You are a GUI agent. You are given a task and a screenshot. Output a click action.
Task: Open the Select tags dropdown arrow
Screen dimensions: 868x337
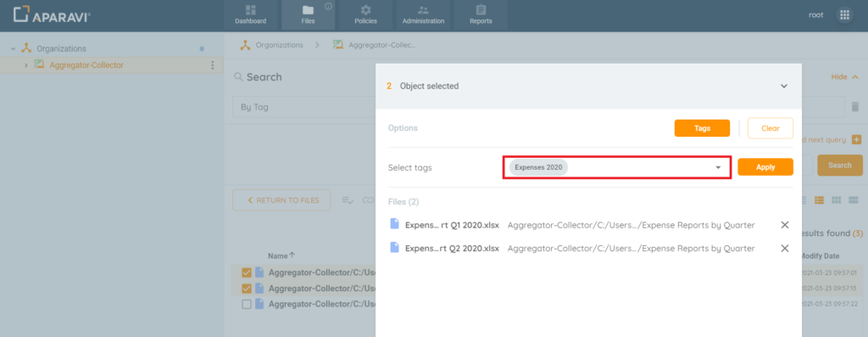click(718, 167)
